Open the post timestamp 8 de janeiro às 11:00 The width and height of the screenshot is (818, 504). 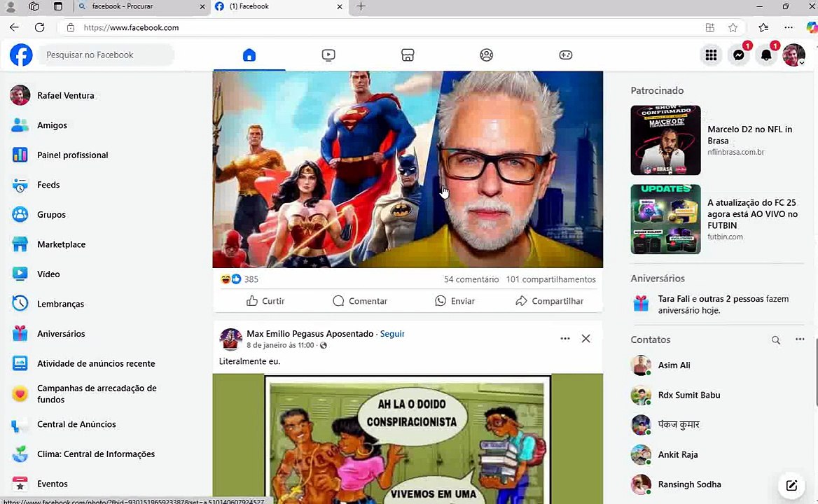tap(280, 345)
